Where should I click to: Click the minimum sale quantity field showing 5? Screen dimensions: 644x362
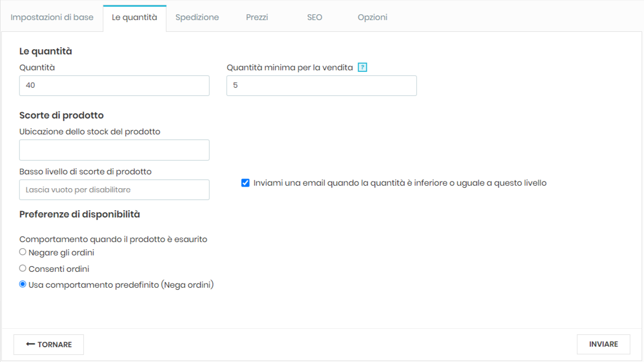[x=321, y=86]
